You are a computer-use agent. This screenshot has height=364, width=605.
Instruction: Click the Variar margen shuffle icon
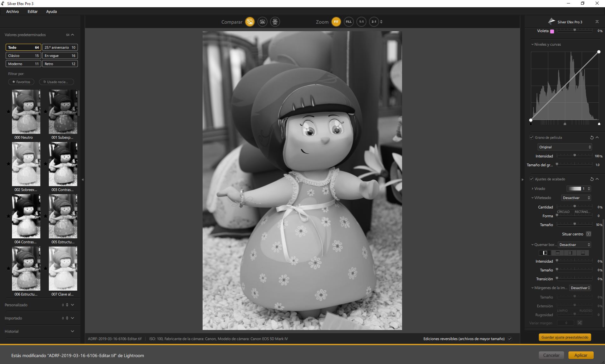pyautogui.click(x=579, y=323)
